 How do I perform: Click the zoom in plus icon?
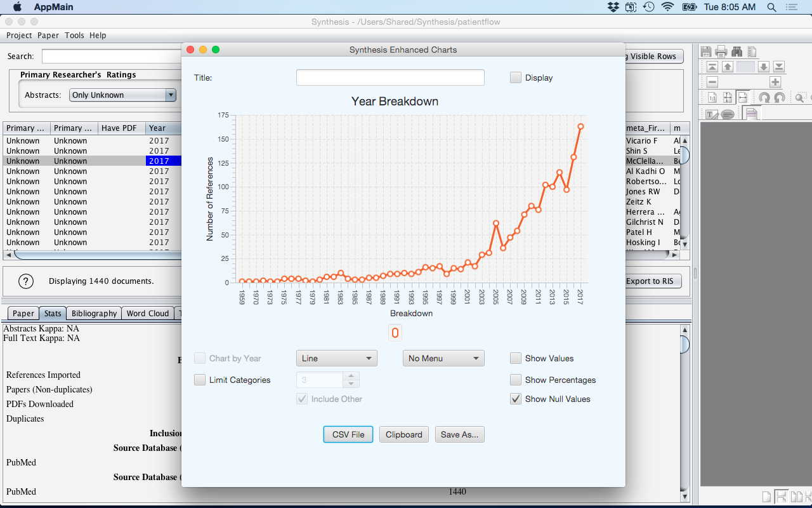[775, 82]
